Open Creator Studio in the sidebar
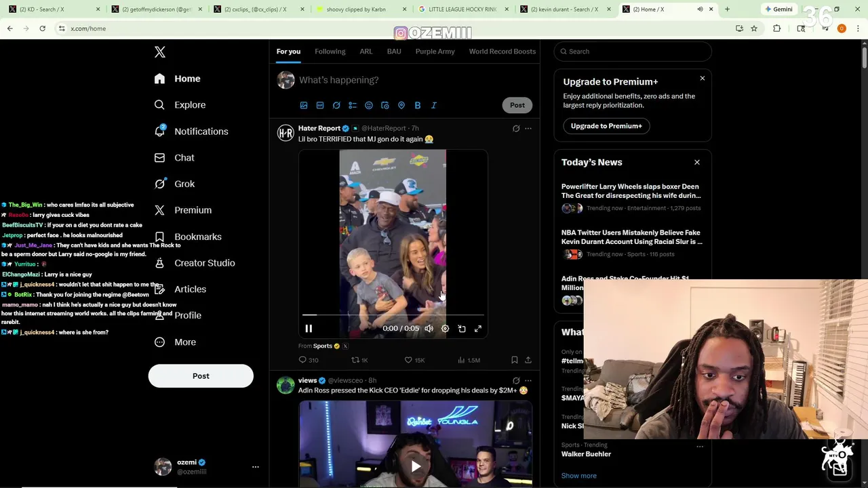 pyautogui.click(x=195, y=263)
